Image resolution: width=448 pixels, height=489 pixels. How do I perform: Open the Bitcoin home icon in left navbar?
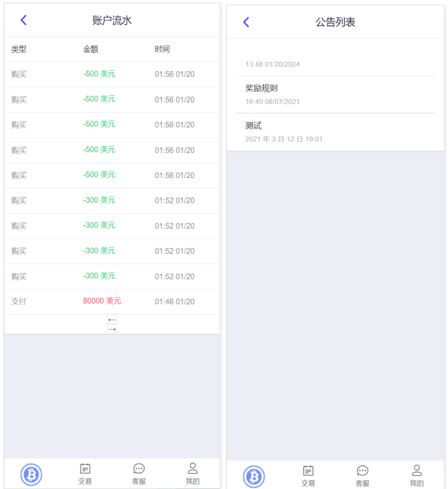click(x=31, y=474)
